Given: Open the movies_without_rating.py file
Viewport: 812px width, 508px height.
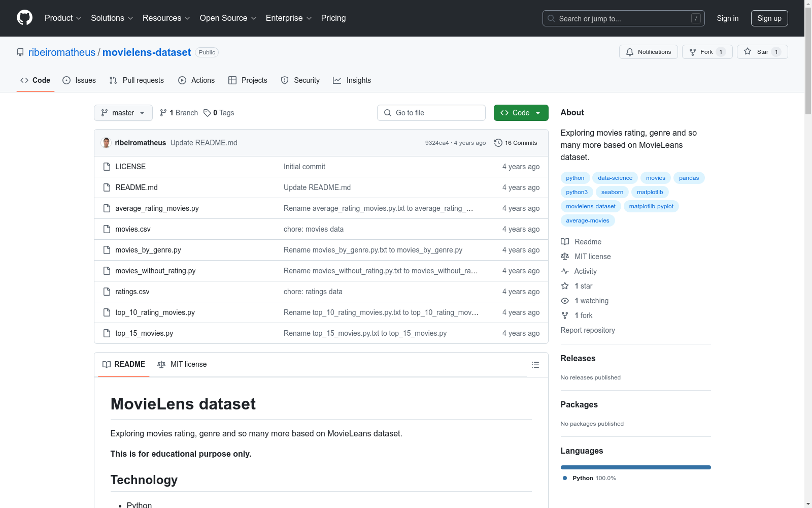Looking at the screenshot, I should pos(155,271).
